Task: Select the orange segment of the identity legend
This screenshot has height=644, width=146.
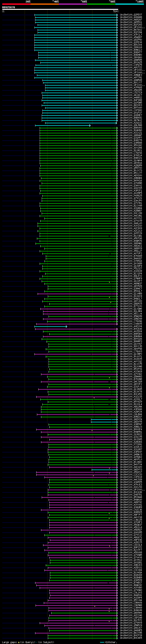Action: (45, 4)
